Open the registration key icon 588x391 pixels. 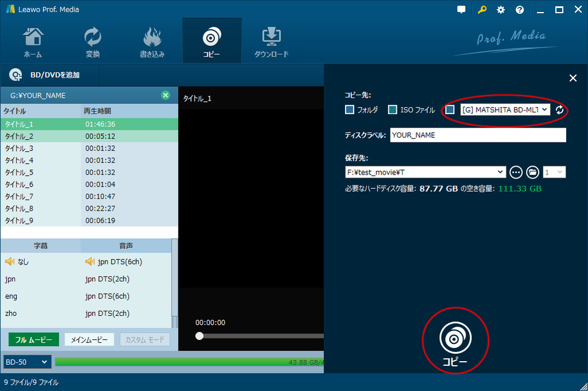pos(482,10)
